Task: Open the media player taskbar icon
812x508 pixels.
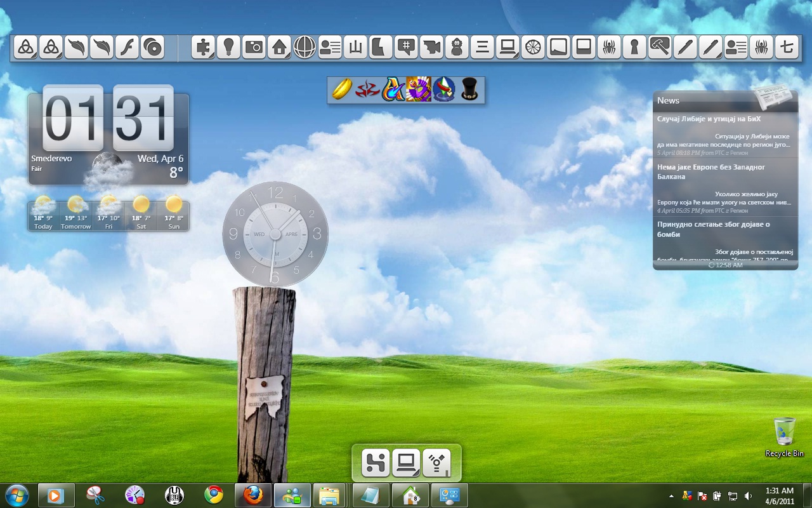Action: click(x=56, y=495)
